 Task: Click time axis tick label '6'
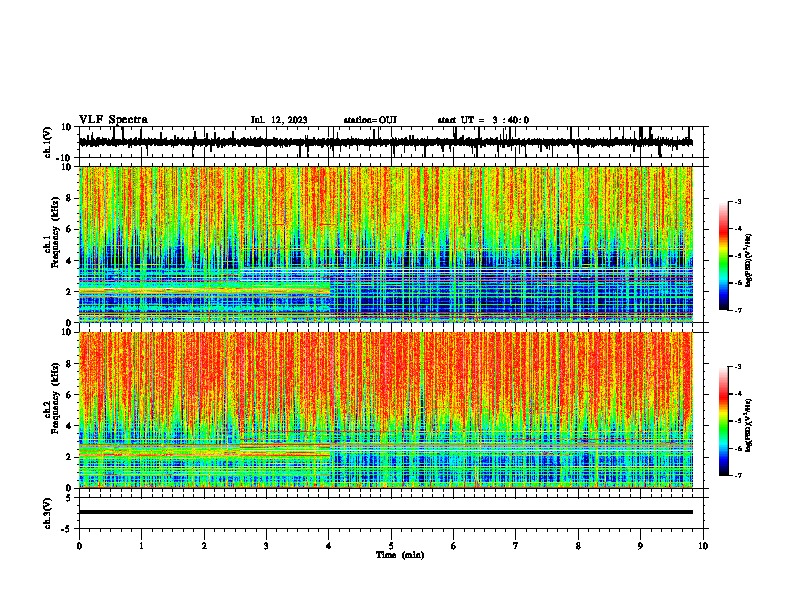pos(454,546)
